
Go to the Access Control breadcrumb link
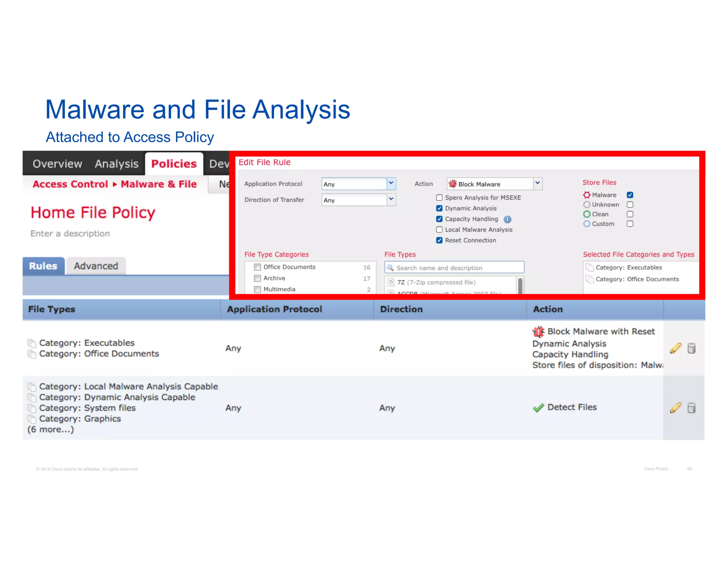[70, 184]
